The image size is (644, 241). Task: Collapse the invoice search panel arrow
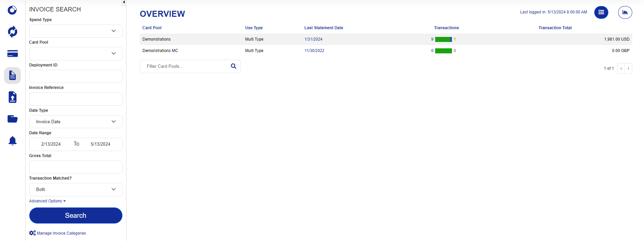124,2
